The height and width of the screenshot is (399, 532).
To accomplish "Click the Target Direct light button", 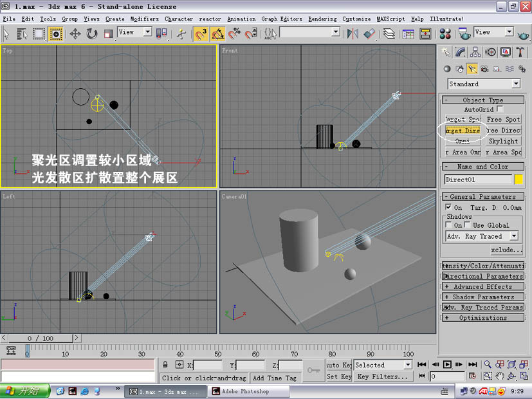I will coord(463,131).
